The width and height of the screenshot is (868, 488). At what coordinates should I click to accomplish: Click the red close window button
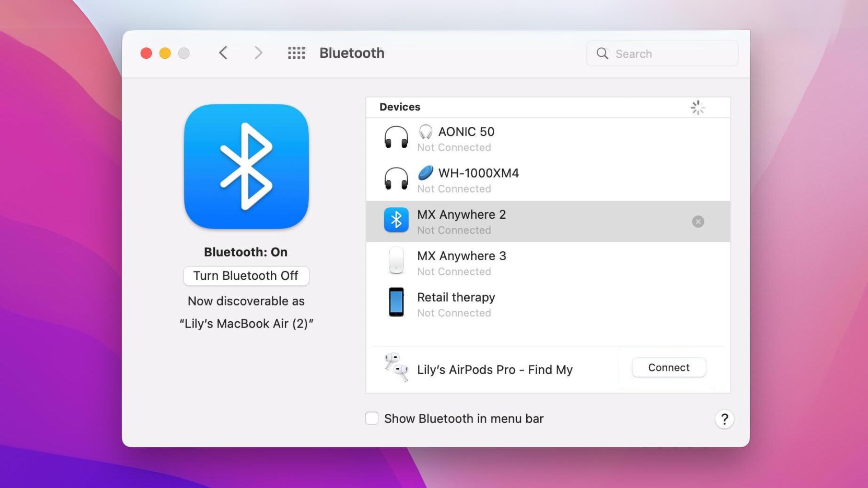[x=146, y=53]
